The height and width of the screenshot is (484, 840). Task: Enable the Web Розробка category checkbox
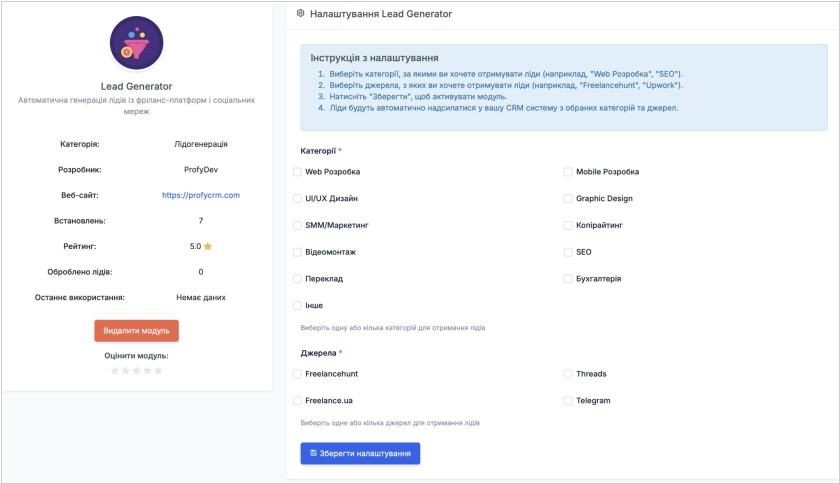(297, 172)
